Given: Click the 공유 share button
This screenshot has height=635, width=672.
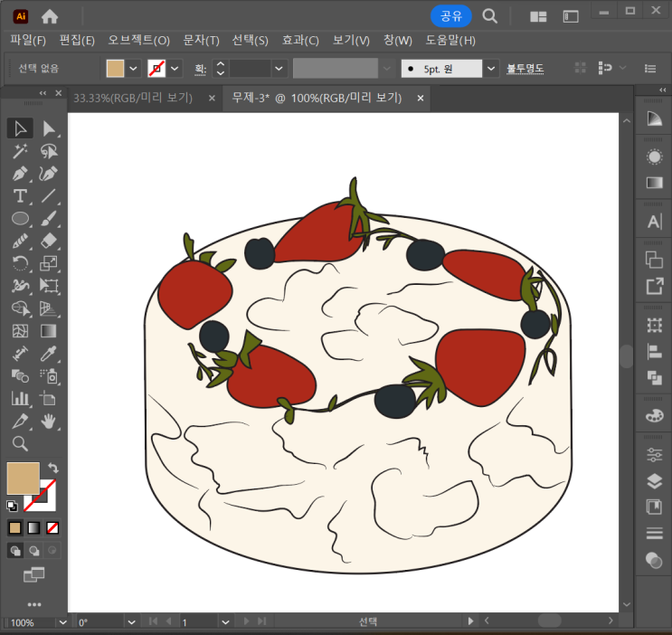Looking at the screenshot, I should [x=450, y=15].
